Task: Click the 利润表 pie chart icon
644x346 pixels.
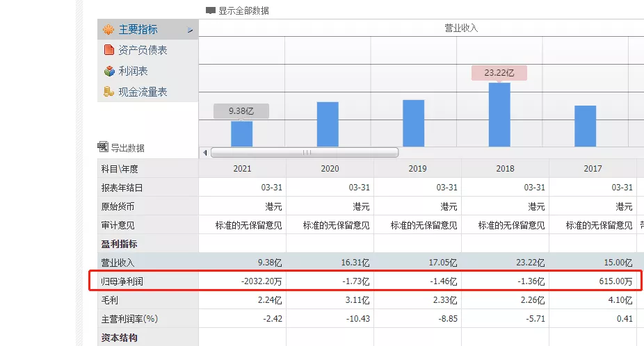Action: point(108,71)
